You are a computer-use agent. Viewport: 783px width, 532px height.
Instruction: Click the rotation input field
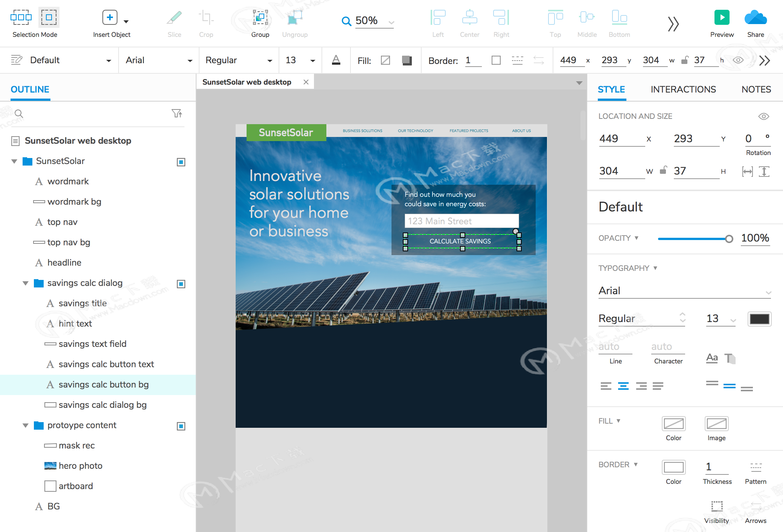pyautogui.click(x=757, y=139)
